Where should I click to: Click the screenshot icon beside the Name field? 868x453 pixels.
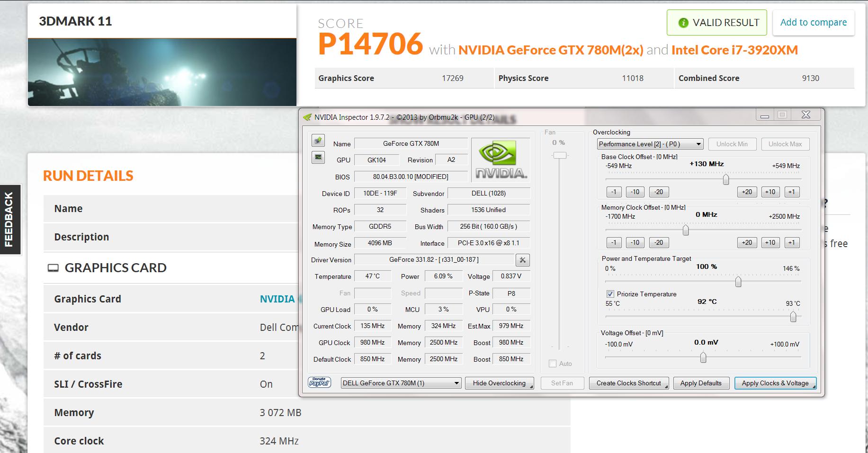(318, 141)
